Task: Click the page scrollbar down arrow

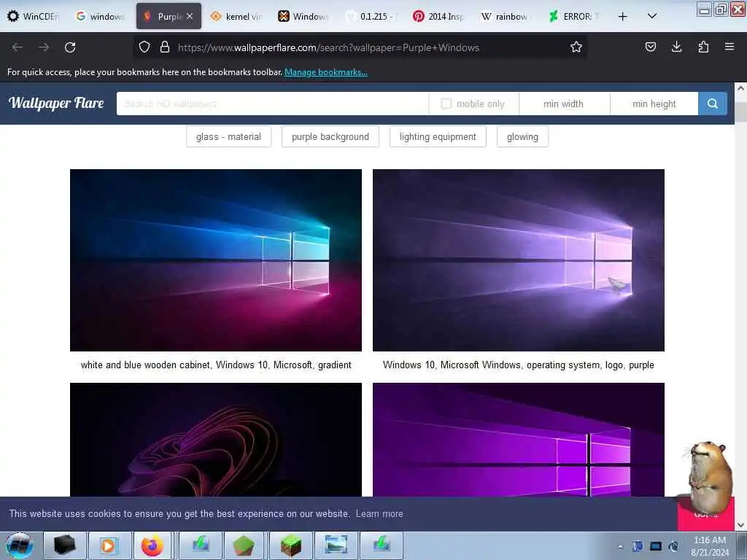Action: tap(740, 525)
